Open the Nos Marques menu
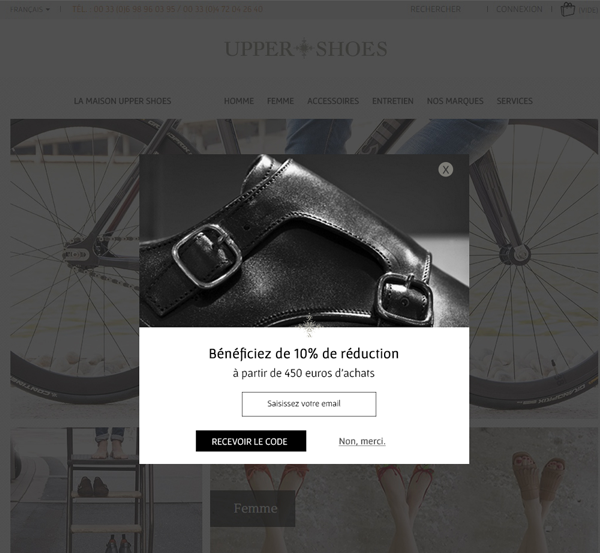600x553 pixels. 455,101
